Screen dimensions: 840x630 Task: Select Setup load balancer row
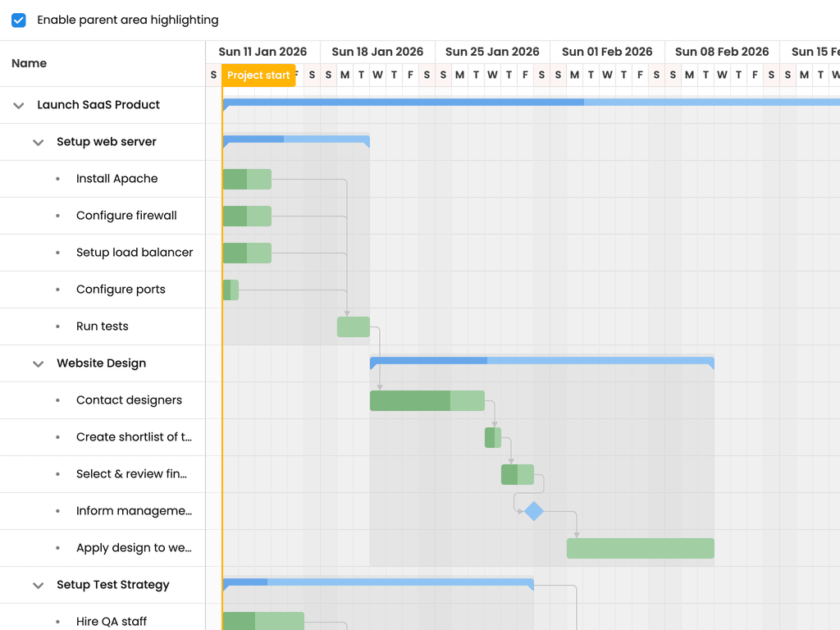(x=103, y=253)
